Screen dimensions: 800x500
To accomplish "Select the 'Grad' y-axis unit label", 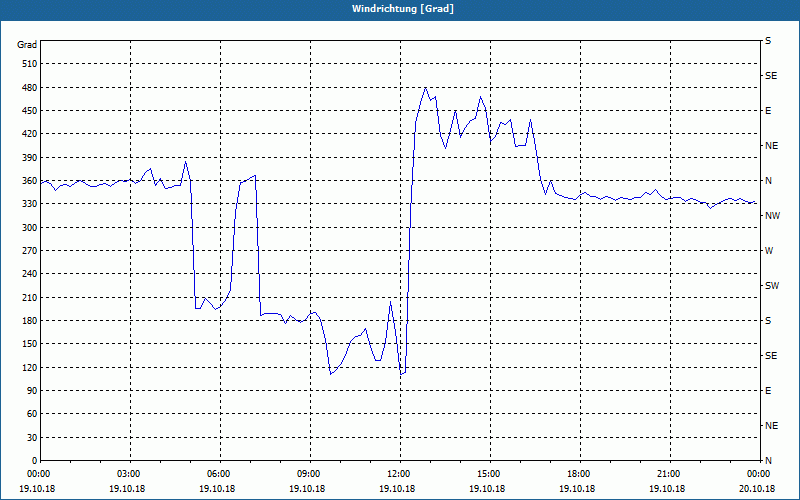I will [27, 45].
